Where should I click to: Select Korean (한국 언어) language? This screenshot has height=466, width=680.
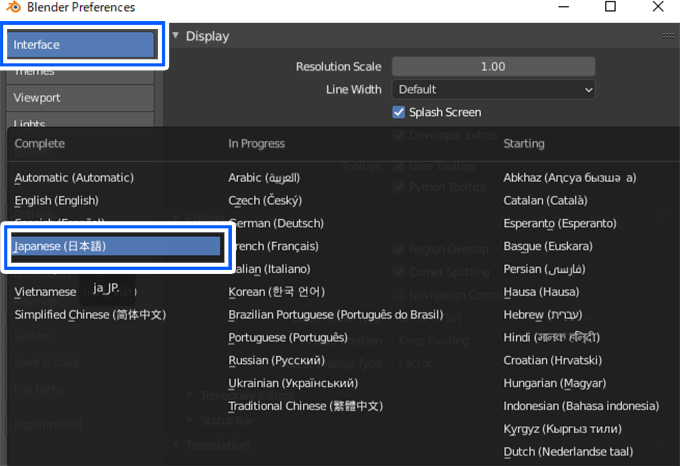276,292
